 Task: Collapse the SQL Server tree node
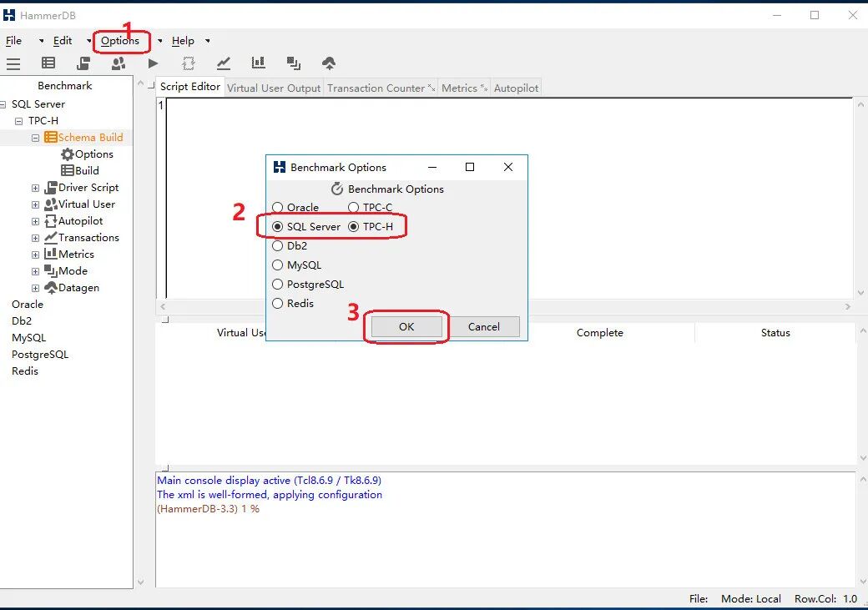point(3,104)
